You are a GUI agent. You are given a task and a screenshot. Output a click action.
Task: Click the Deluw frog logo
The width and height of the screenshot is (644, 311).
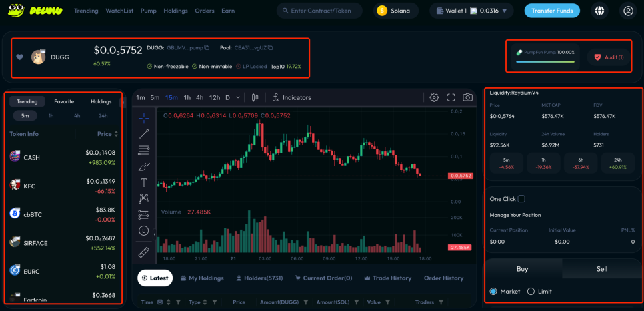16,10
